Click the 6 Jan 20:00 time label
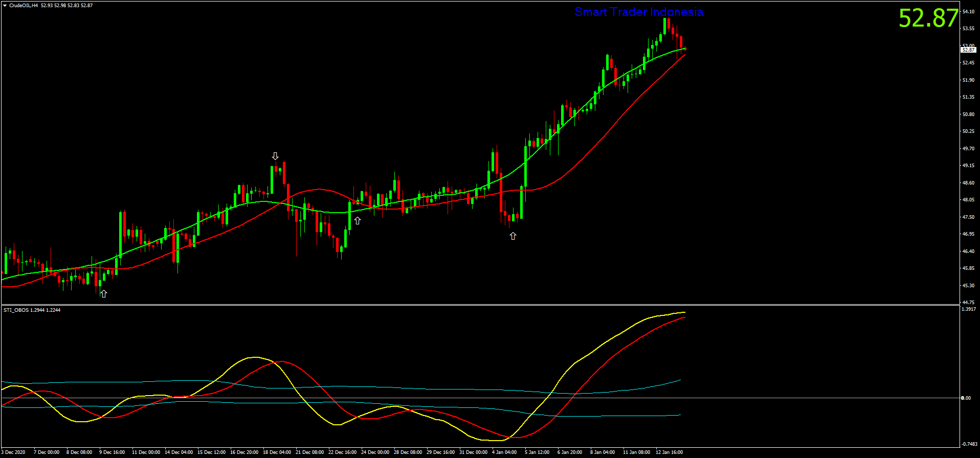 pos(570,452)
